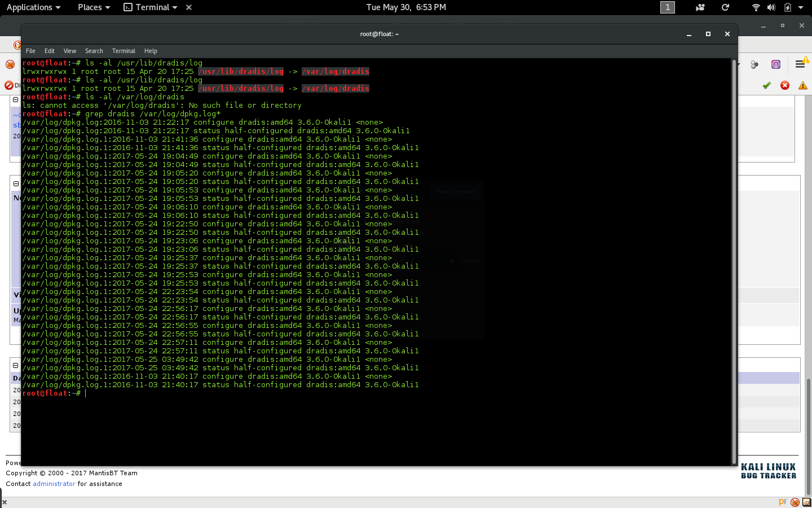
Task: Click the workspace 1 indicator
Action: (667, 7)
